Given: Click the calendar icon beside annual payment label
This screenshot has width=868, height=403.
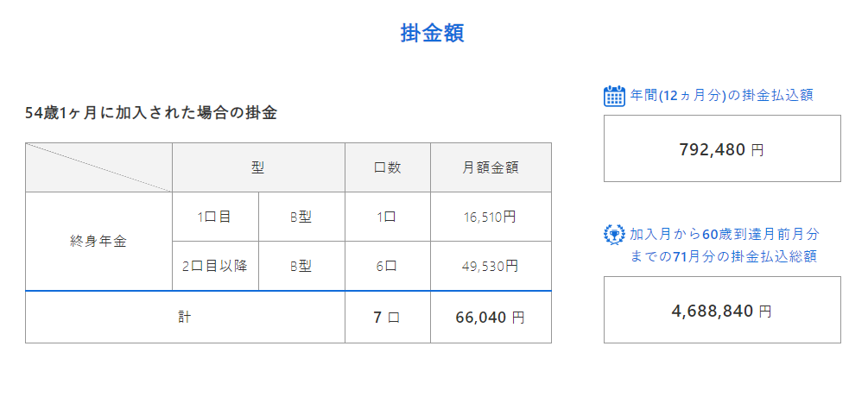Looking at the screenshot, I should click(x=614, y=96).
